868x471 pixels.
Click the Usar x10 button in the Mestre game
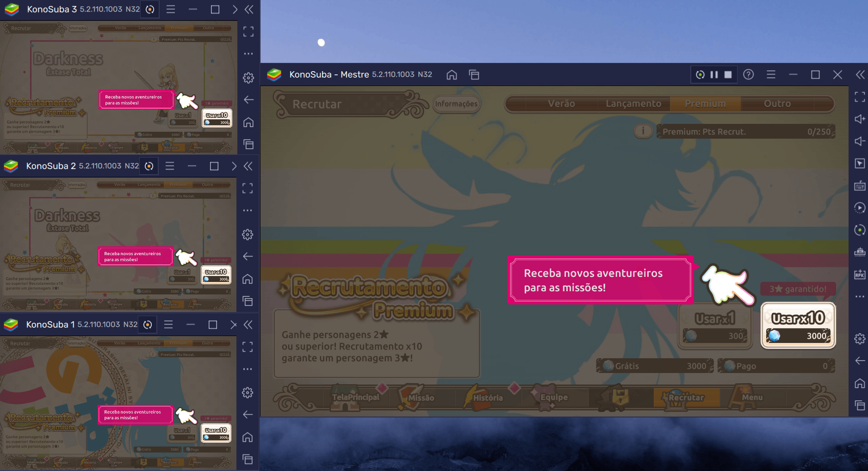pyautogui.click(x=798, y=325)
